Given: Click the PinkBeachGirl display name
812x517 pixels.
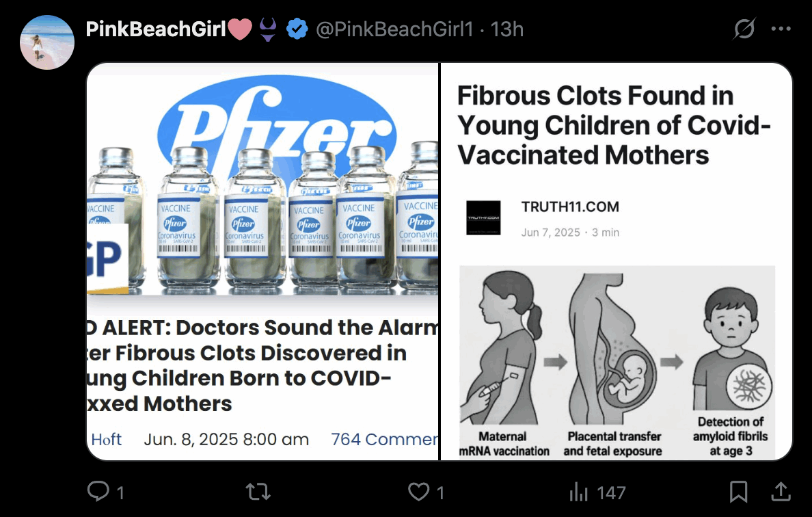Looking at the screenshot, I should (156, 29).
